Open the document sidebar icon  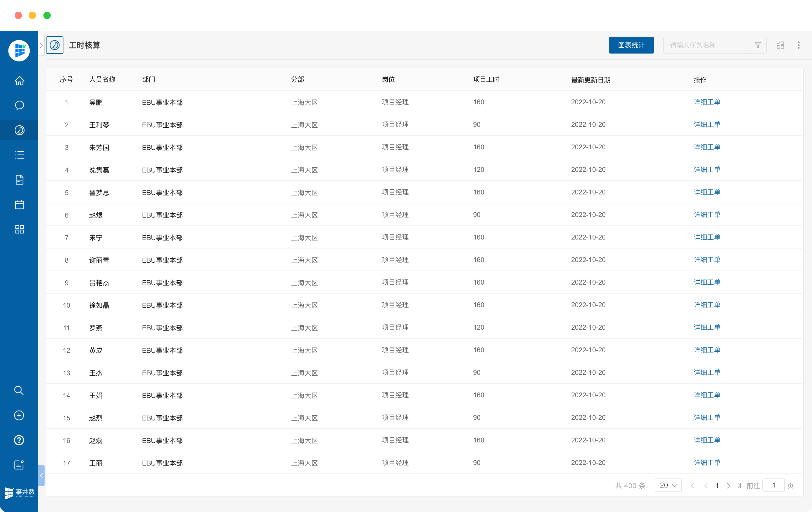[x=19, y=180]
